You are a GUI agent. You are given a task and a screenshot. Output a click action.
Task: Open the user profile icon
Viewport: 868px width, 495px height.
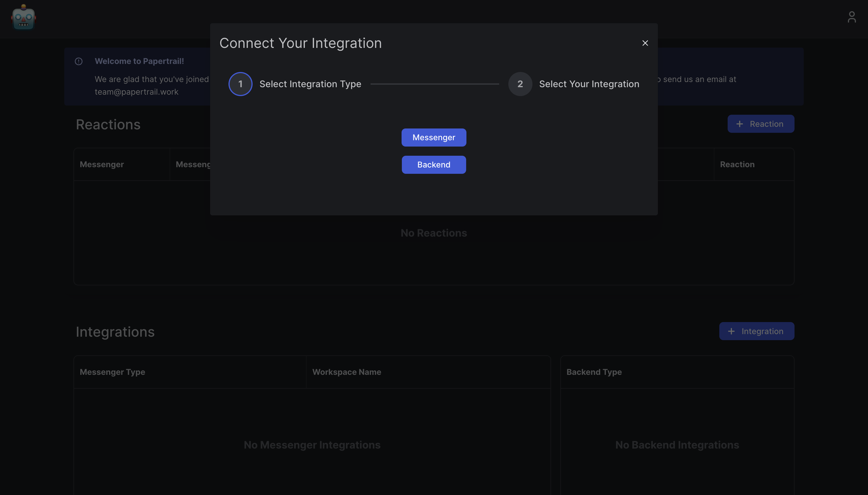click(851, 17)
